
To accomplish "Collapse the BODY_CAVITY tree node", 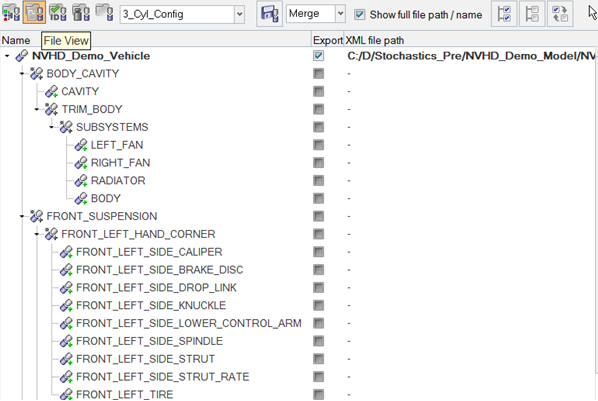I will [22, 73].
